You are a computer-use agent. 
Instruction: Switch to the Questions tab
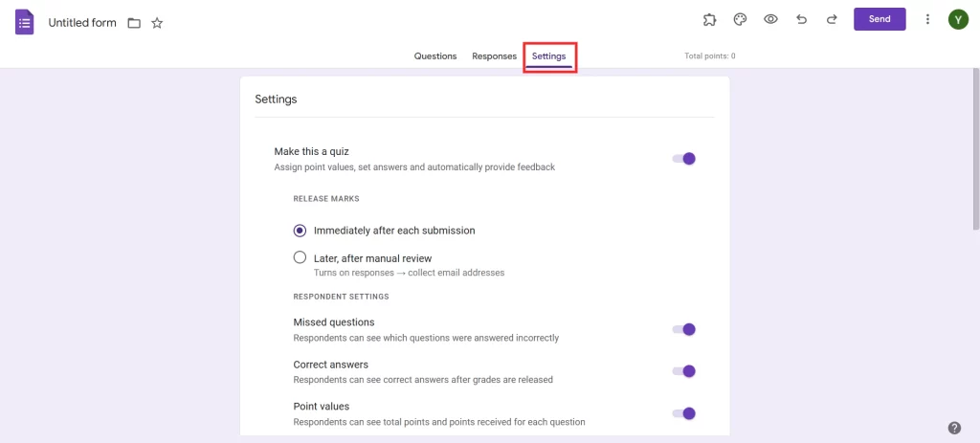(x=435, y=56)
